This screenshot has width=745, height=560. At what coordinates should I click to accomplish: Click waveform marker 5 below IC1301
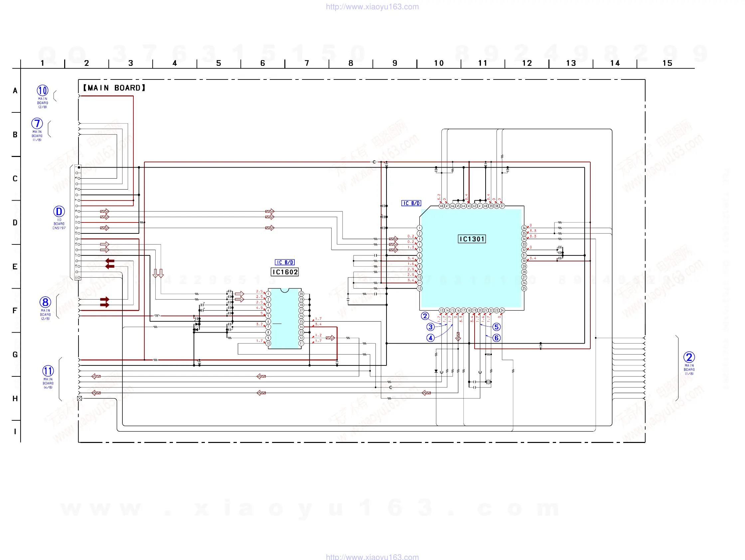(497, 327)
